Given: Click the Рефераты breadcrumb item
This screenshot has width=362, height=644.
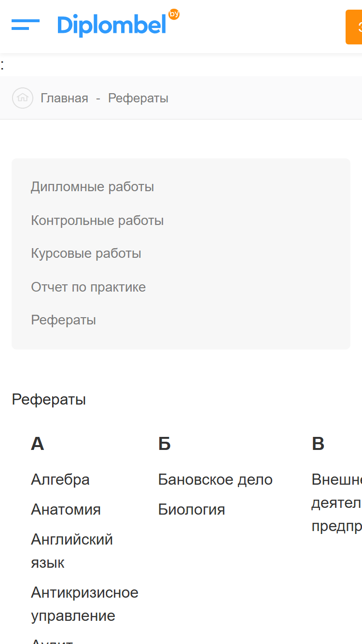Looking at the screenshot, I should pyautogui.click(x=138, y=98).
